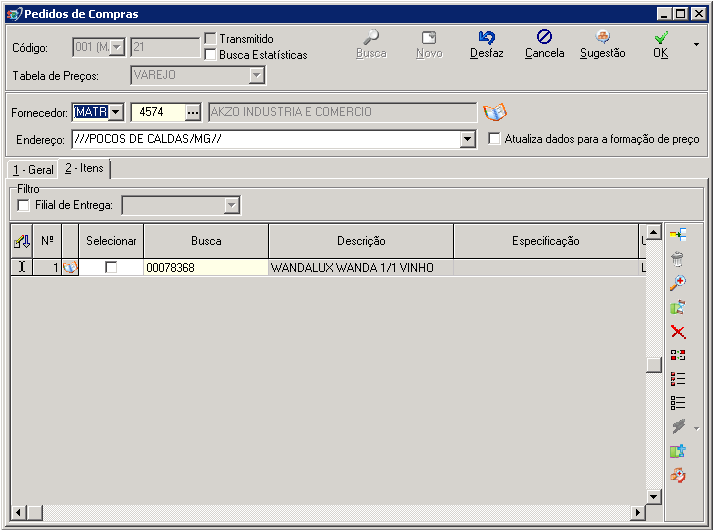Click the vertical scrollbar thumb

click(653, 365)
